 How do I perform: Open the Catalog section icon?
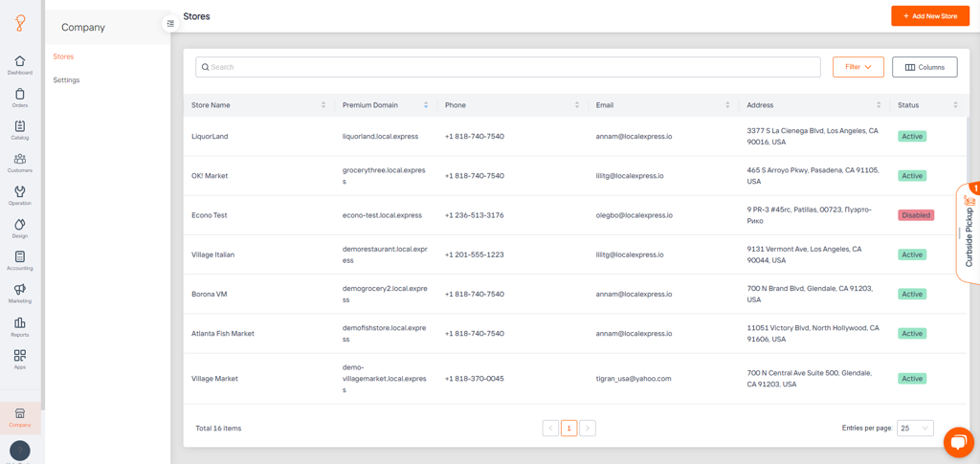(x=20, y=126)
